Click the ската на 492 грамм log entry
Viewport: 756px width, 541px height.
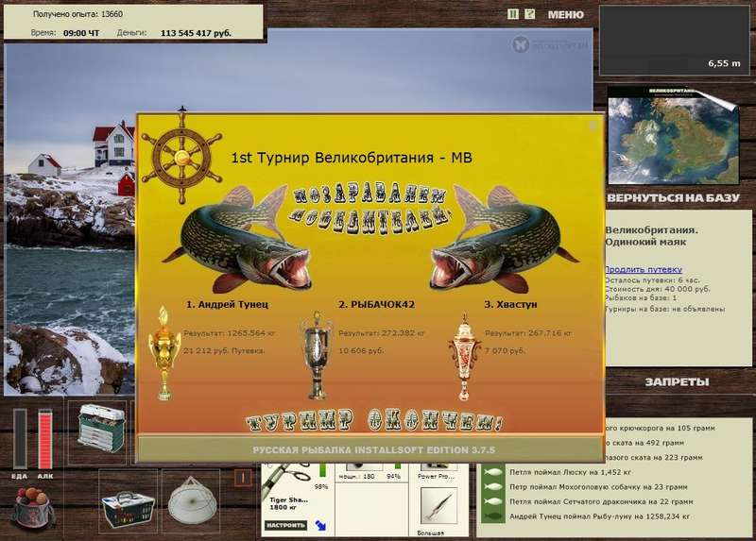coord(644,443)
